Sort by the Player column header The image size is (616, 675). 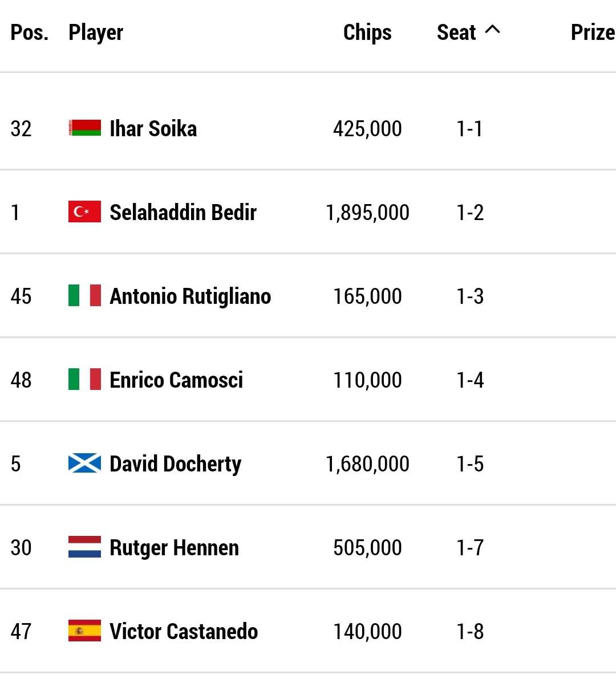pyautogui.click(x=96, y=32)
